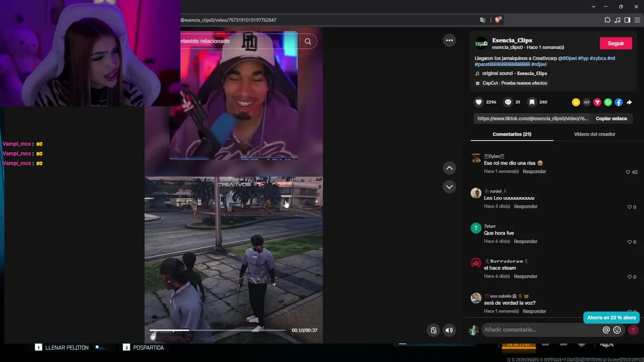Open the Esencia_Clips profile avatar

pos(481,43)
